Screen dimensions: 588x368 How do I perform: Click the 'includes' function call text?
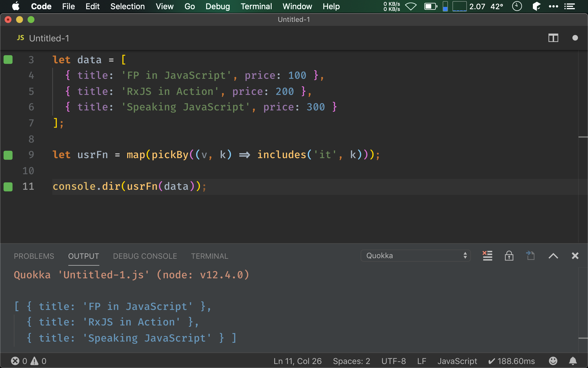point(282,155)
